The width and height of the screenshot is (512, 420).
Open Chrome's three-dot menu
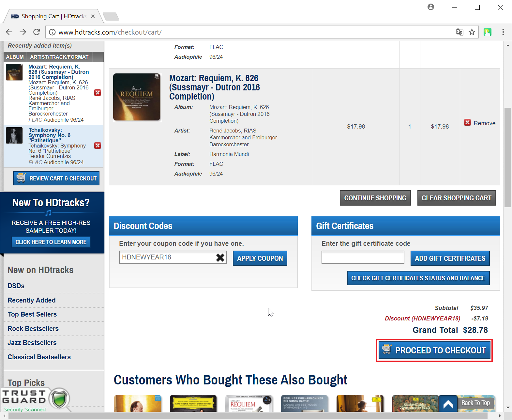(503, 32)
